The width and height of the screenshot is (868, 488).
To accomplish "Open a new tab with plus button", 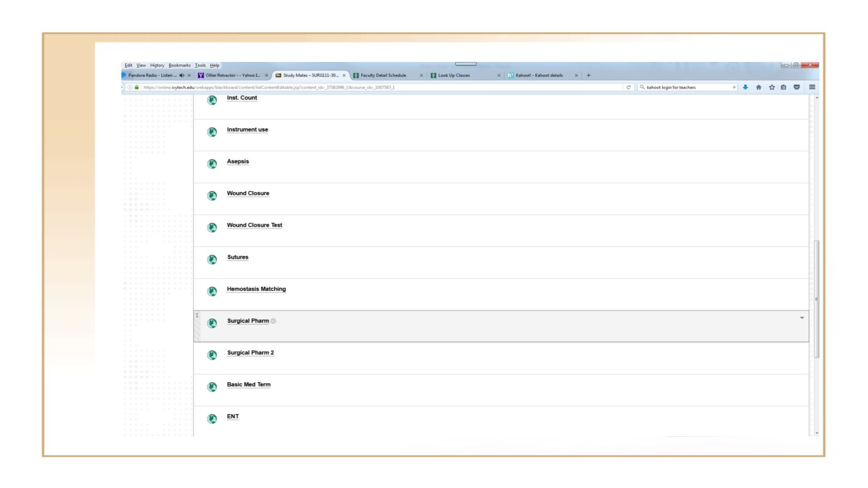I will point(588,75).
